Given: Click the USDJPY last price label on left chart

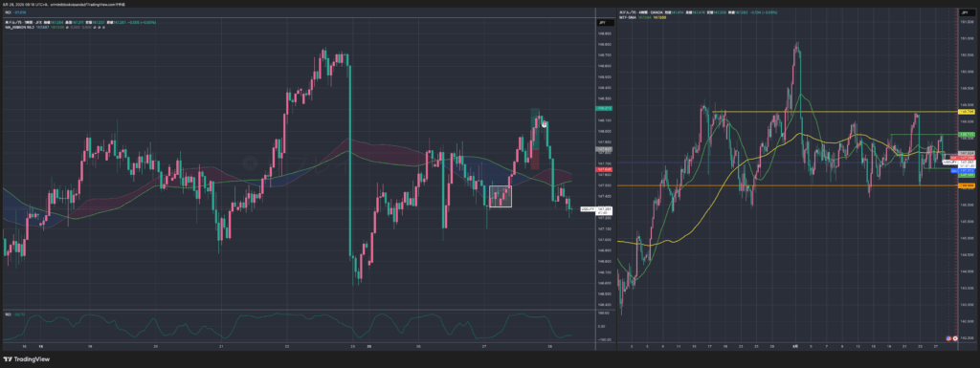Looking at the screenshot, I should pos(596,210).
